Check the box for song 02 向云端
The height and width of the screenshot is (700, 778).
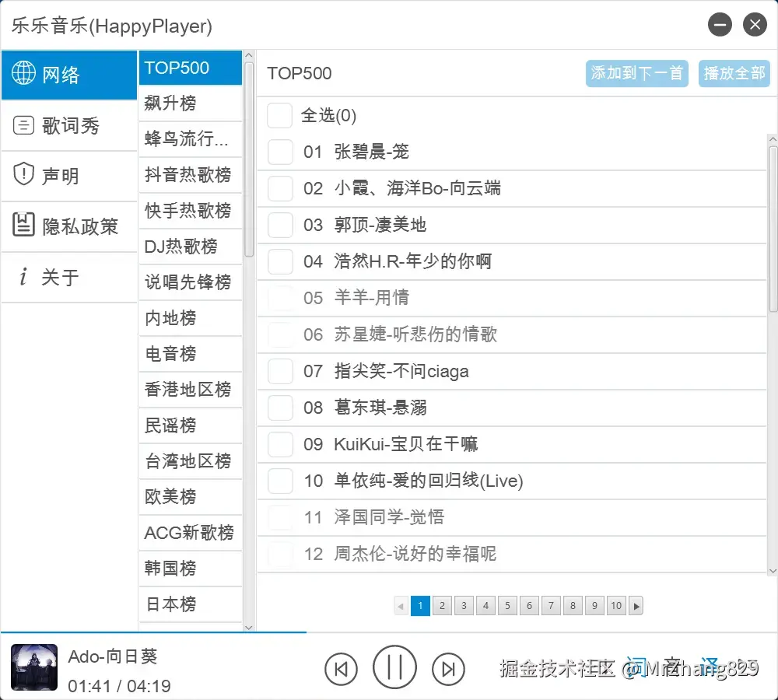point(280,188)
